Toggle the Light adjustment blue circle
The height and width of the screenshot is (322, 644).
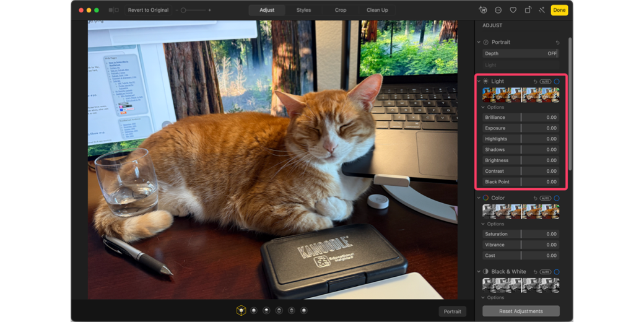coord(557,82)
